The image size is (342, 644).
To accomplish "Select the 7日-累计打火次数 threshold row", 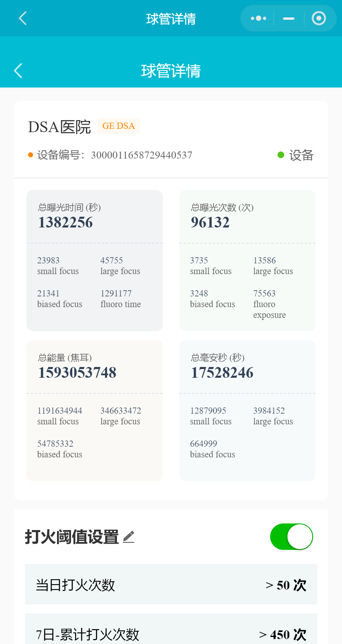I will (171, 630).
